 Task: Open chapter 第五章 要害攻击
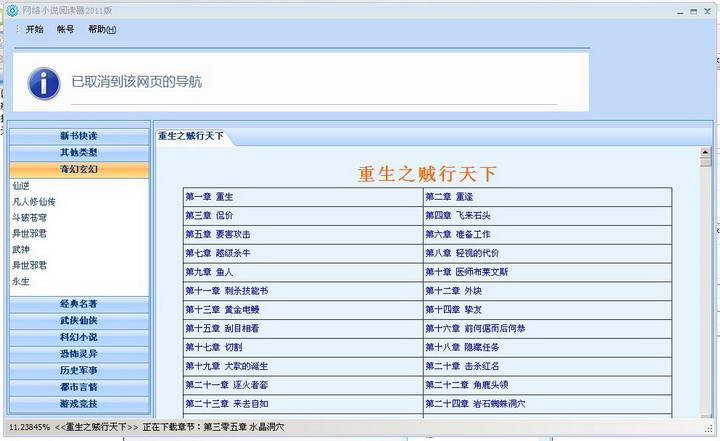(218, 234)
